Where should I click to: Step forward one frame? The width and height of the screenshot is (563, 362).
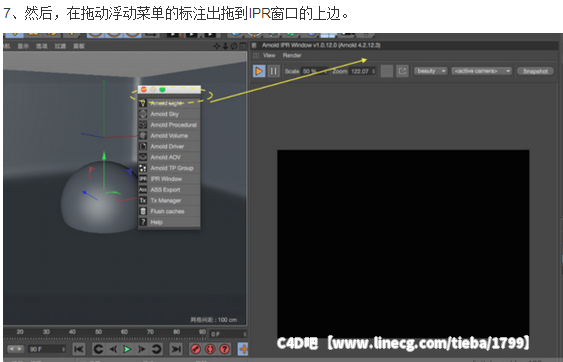[x=141, y=349]
